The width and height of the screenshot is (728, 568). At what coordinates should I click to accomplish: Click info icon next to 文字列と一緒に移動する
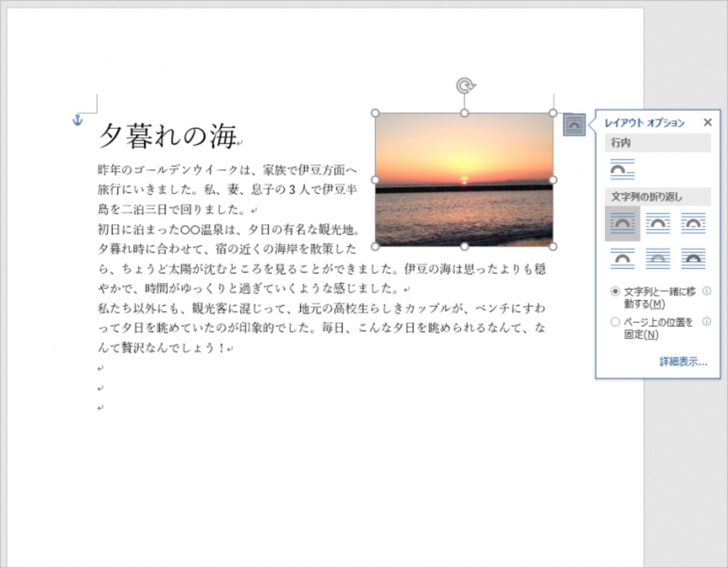706,291
